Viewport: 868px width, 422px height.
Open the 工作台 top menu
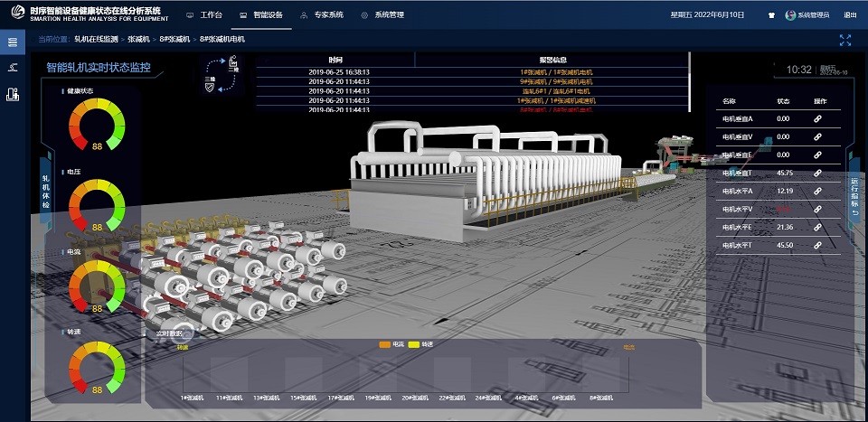pos(204,15)
